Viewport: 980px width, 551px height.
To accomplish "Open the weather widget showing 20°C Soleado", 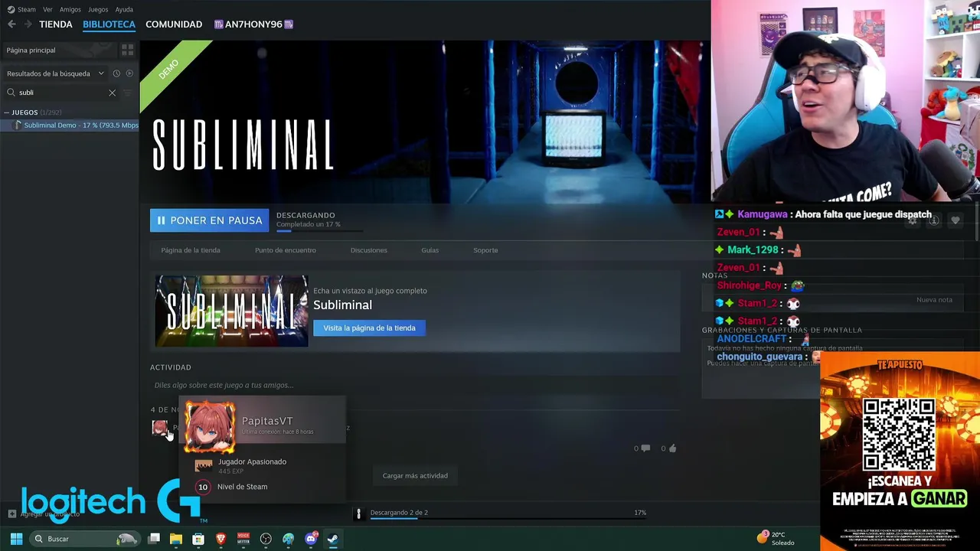I will [x=777, y=538].
